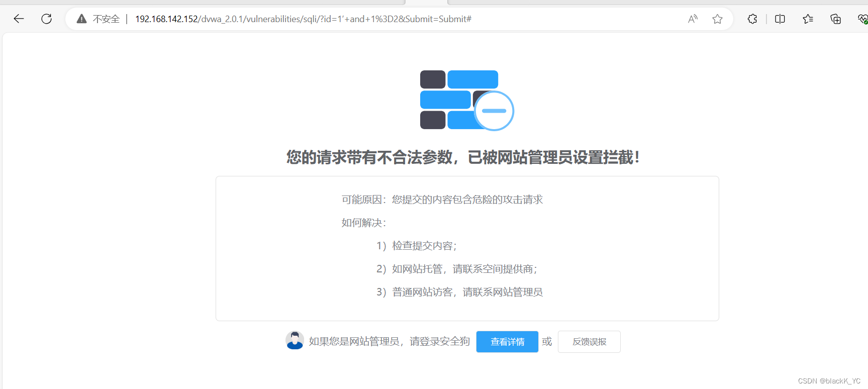This screenshot has height=389, width=868.
Task: Open the read aloud icon in address bar
Action: (693, 19)
